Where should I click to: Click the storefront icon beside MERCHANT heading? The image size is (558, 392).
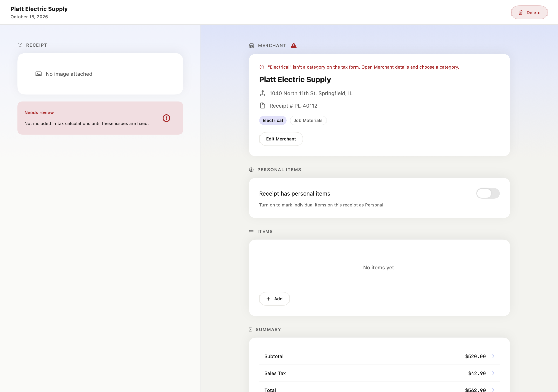pyautogui.click(x=252, y=46)
